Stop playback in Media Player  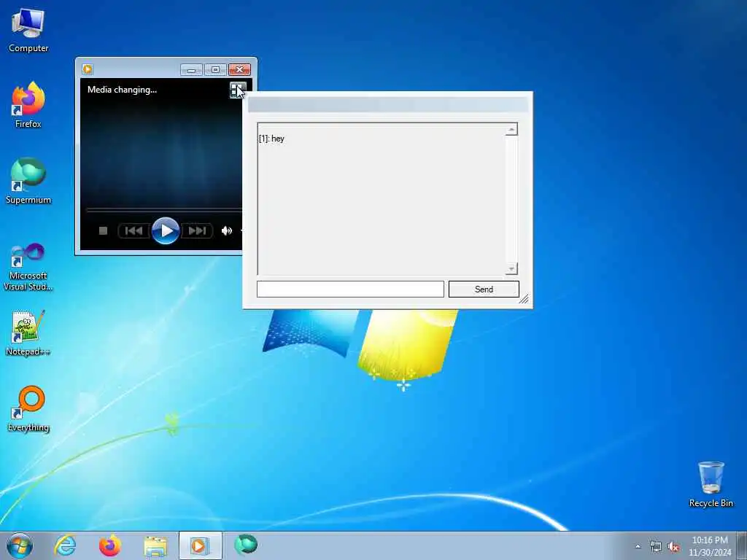pos(103,231)
